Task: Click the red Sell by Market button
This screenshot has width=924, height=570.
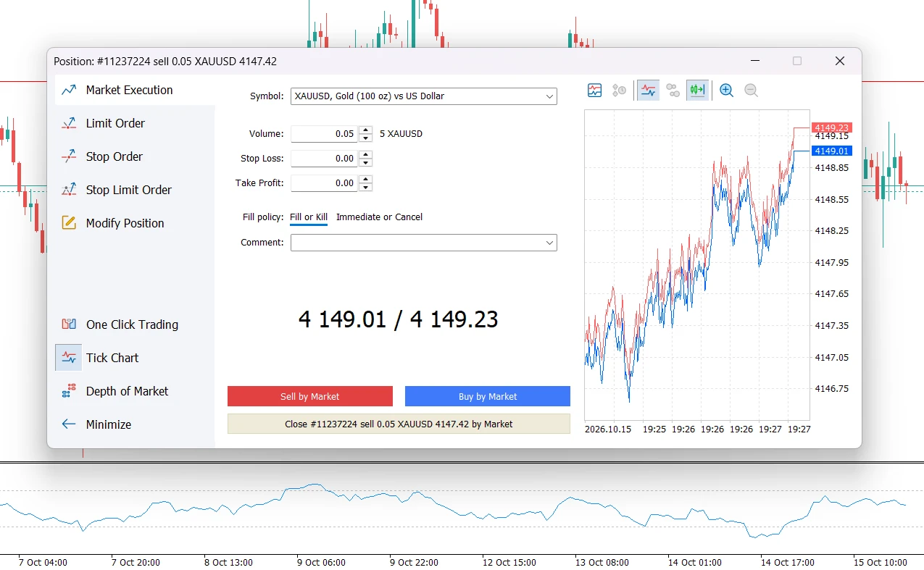Action: tap(310, 396)
